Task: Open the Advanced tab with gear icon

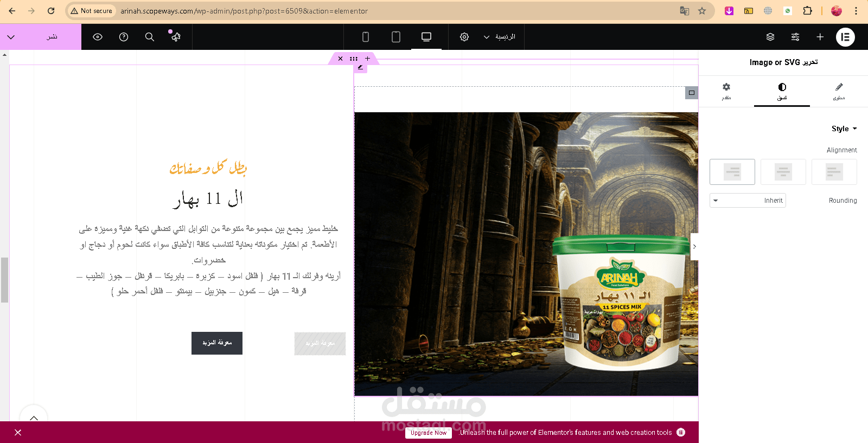Action: [726, 91]
